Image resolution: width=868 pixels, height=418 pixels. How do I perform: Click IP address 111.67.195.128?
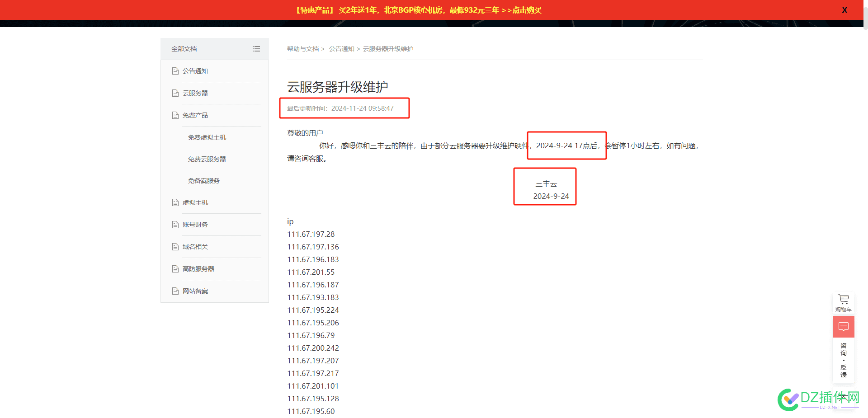(x=313, y=399)
